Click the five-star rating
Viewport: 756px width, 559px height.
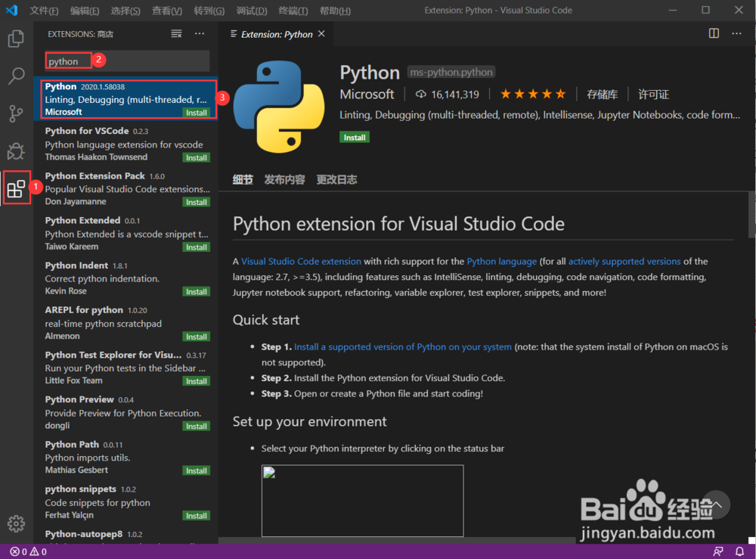click(533, 94)
